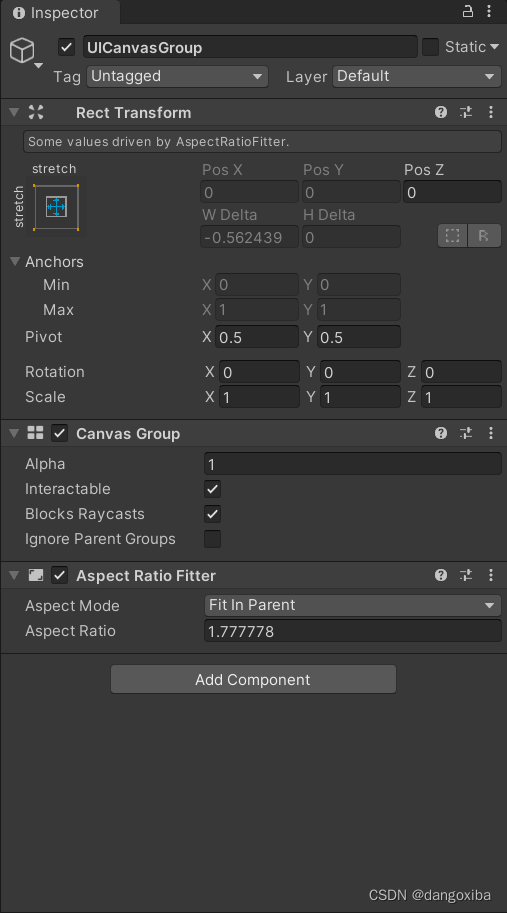Click the Scale Z field

[x=461, y=397]
